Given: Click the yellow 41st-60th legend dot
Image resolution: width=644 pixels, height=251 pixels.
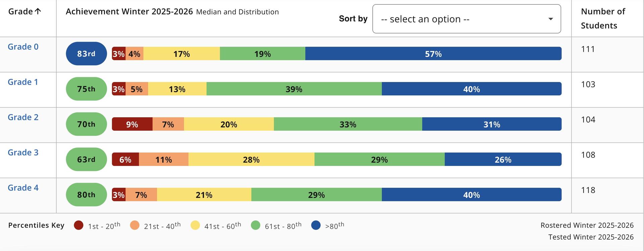Looking at the screenshot, I should click(195, 225).
